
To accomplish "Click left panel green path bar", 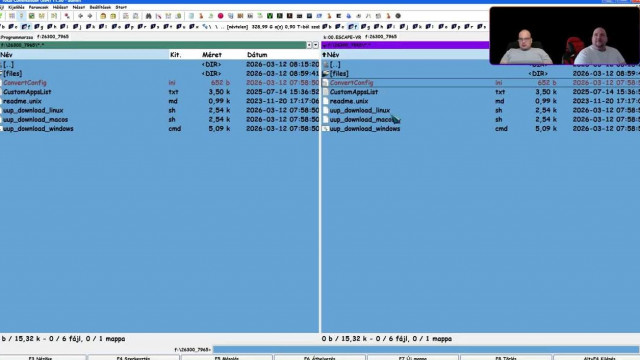I will coord(153,45).
